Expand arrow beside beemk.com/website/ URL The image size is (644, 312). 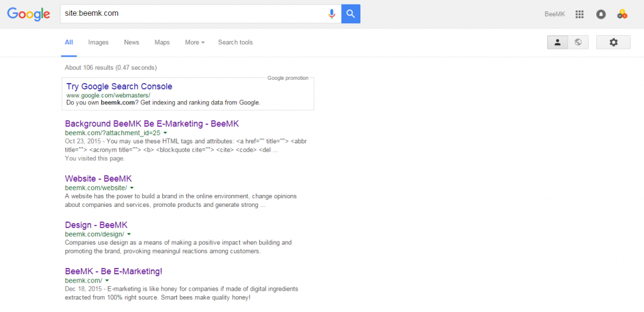click(x=132, y=188)
